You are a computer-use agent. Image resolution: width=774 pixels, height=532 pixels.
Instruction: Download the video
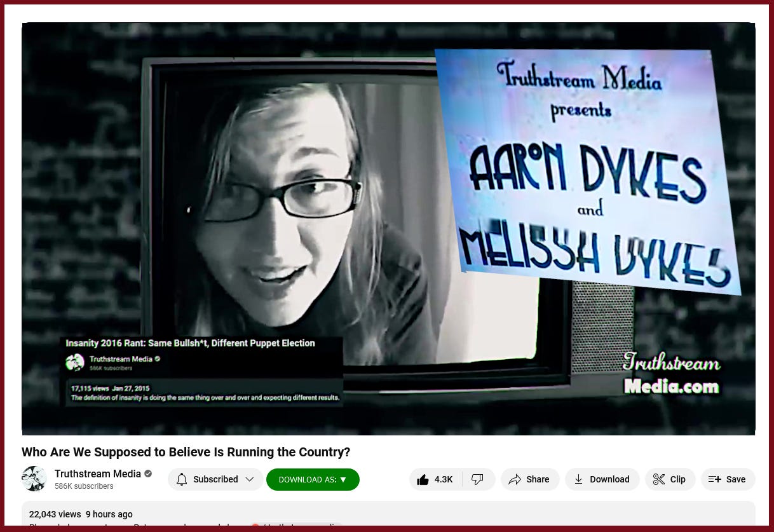pos(602,479)
